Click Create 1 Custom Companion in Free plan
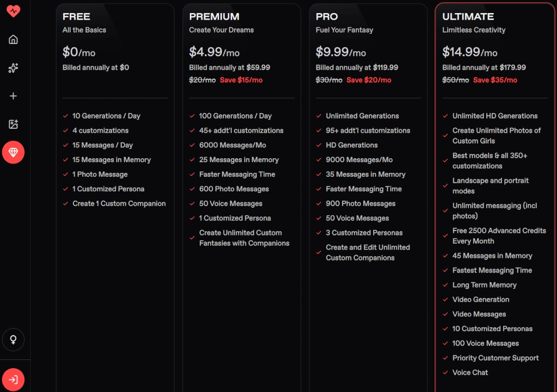 [119, 204]
